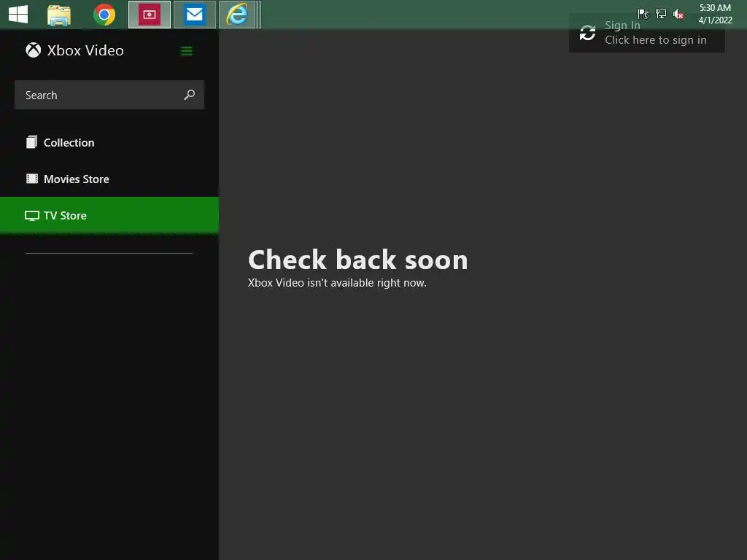
Task: Open the clock showing 5:30 AM
Action: pyautogui.click(x=715, y=7)
